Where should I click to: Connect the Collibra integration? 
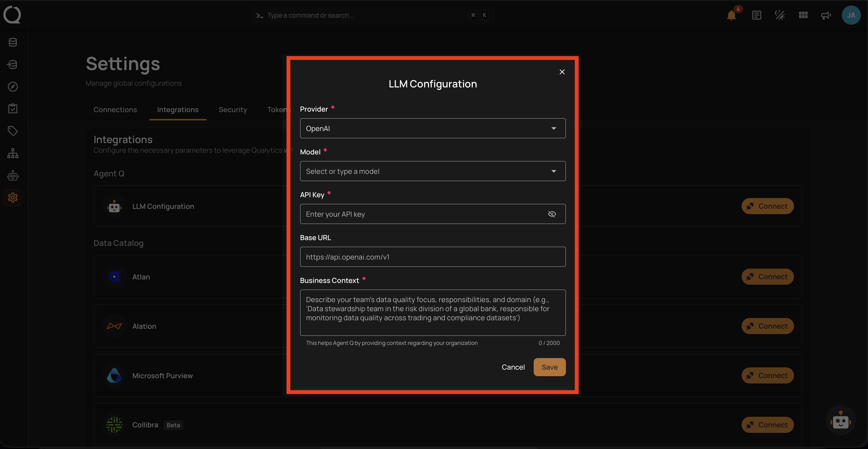(768, 425)
